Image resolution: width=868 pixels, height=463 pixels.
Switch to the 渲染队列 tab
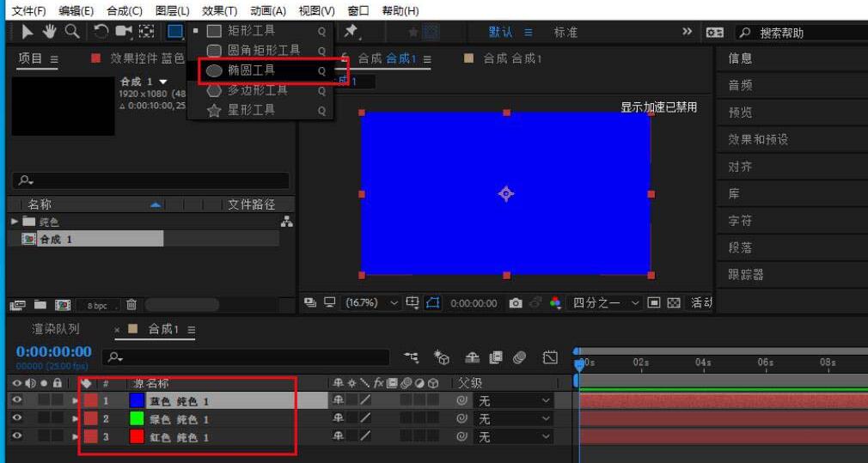56,329
